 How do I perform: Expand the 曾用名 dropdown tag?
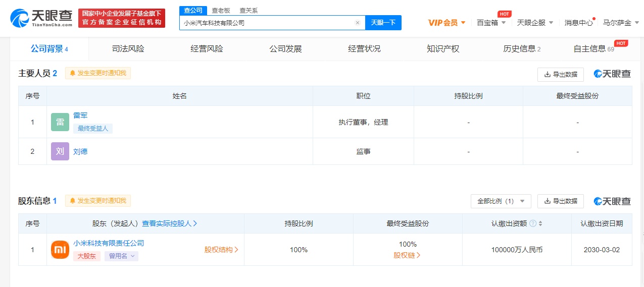coord(121,256)
